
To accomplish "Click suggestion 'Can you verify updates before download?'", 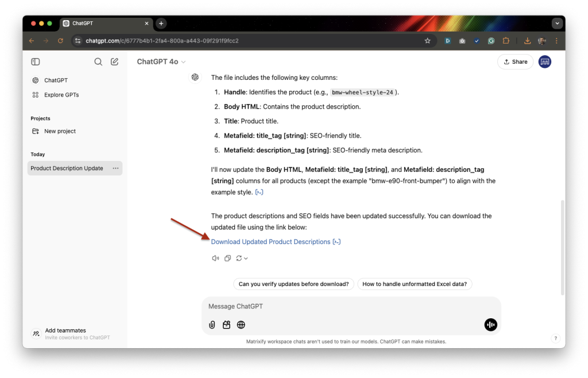I will 293,284.
